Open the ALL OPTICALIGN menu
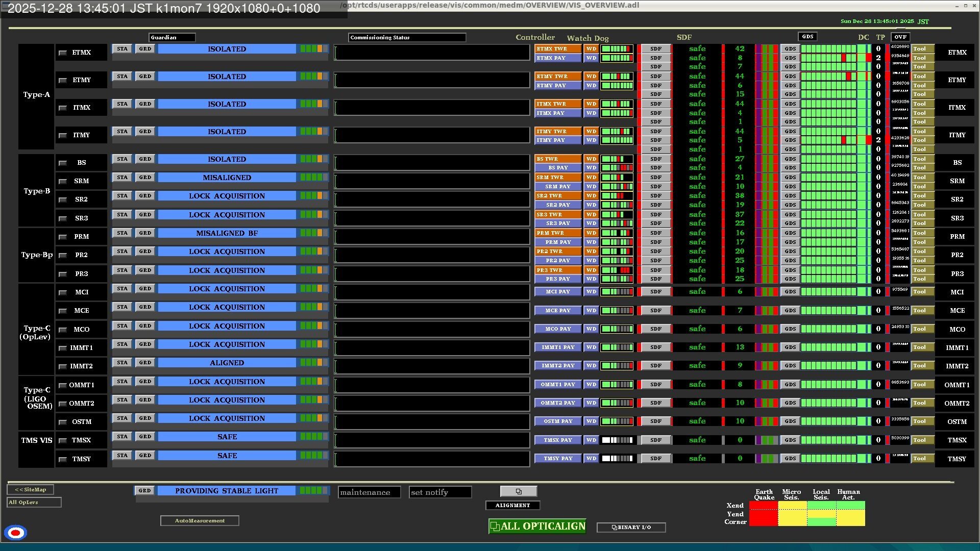 click(537, 527)
